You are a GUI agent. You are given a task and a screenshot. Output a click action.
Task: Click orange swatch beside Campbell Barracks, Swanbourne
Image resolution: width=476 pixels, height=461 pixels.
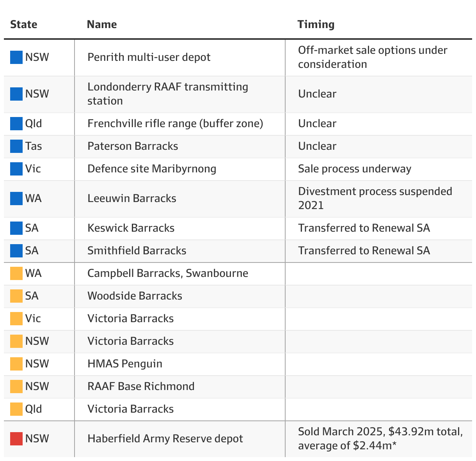[16, 273]
